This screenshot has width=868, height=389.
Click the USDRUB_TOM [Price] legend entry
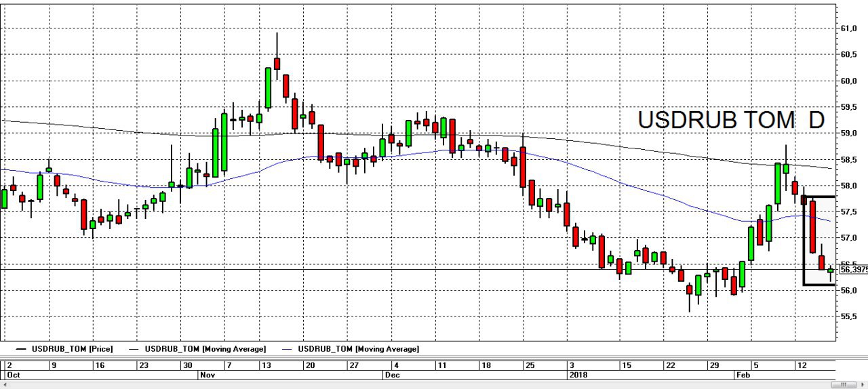pyautogui.click(x=65, y=349)
